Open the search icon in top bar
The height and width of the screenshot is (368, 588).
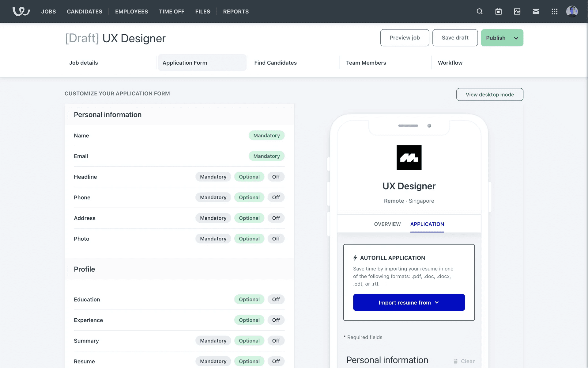pos(480,11)
